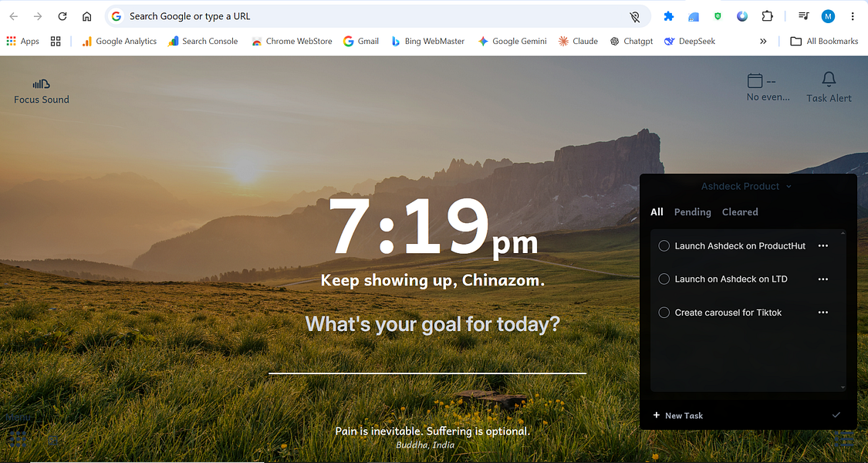Open options for Launch on Ashdeck on LTD
868x463 pixels.
click(x=823, y=279)
